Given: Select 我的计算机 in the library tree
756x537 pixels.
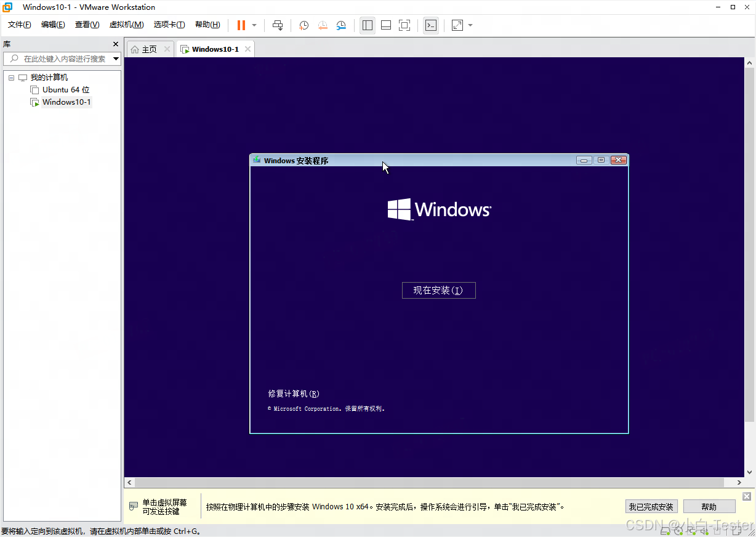Looking at the screenshot, I should pyautogui.click(x=49, y=78).
